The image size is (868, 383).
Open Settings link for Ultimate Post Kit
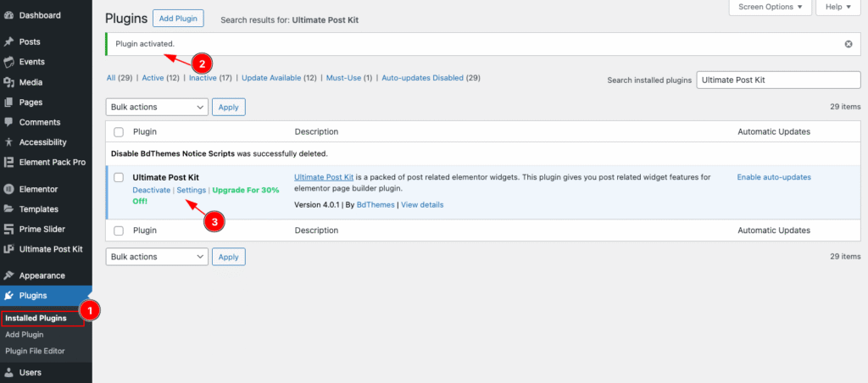pyautogui.click(x=191, y=191)
